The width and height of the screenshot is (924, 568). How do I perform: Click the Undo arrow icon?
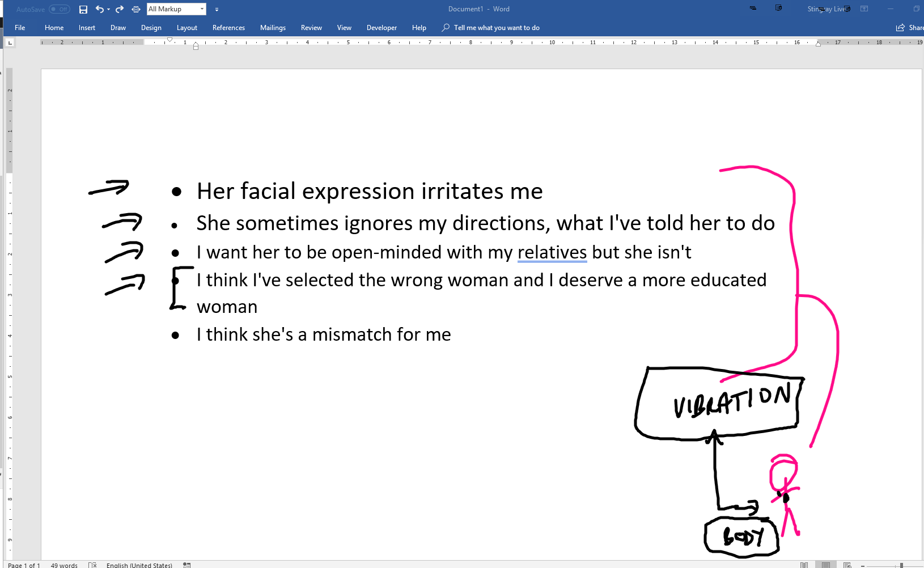(x=99, y=9)
